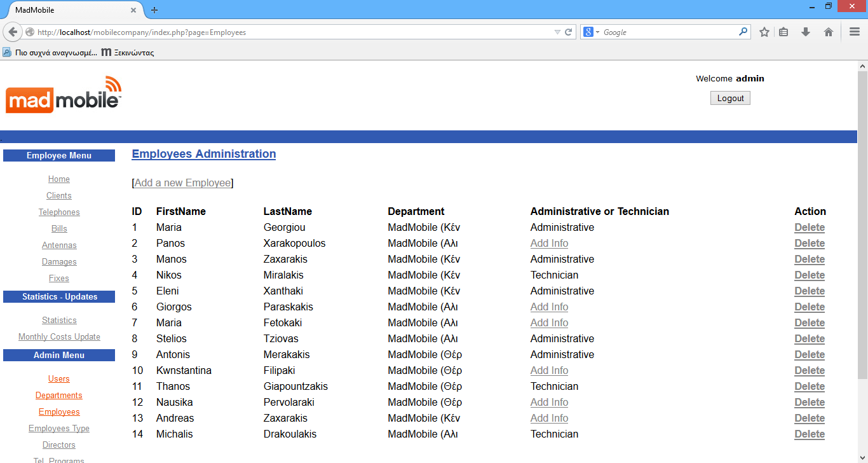Delete employee Maria Georgiou
Viewport: 868px width, 463px height.
pos(810,228)
